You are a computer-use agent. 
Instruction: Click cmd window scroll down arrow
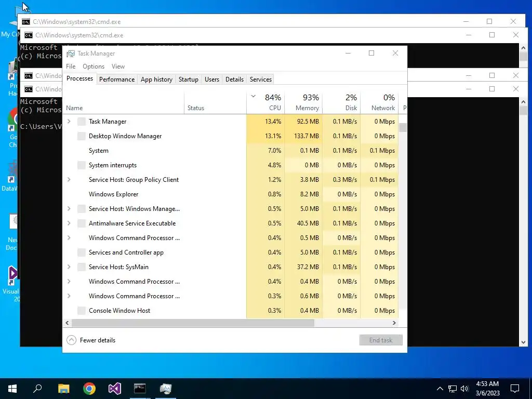pos(523,343)
